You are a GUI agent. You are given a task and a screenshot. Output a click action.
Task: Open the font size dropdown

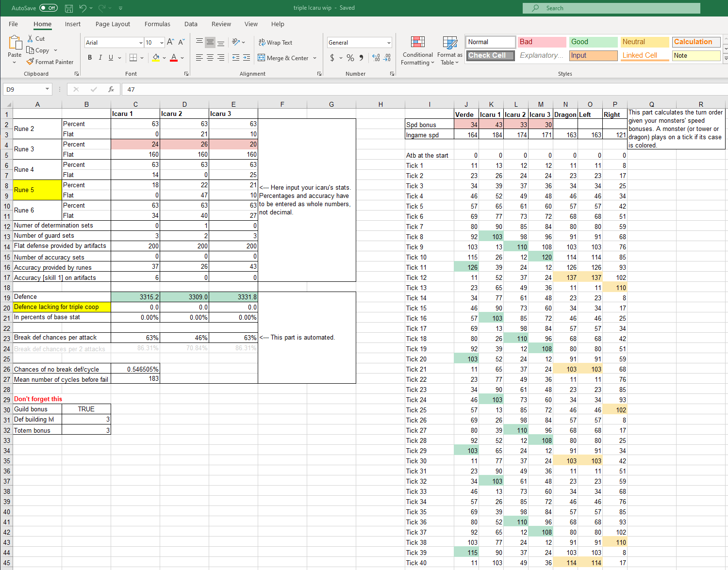click(x=162, y=43)
